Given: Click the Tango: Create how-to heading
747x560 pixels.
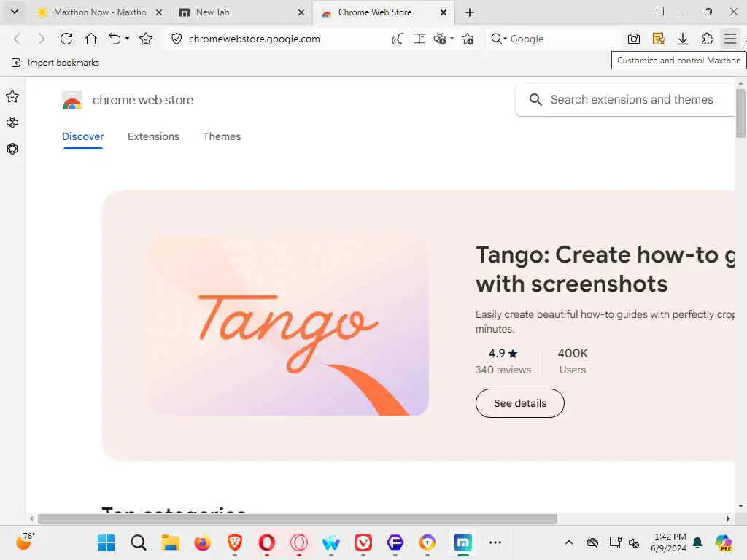Looking at the screenshot, I should [605, 269].
